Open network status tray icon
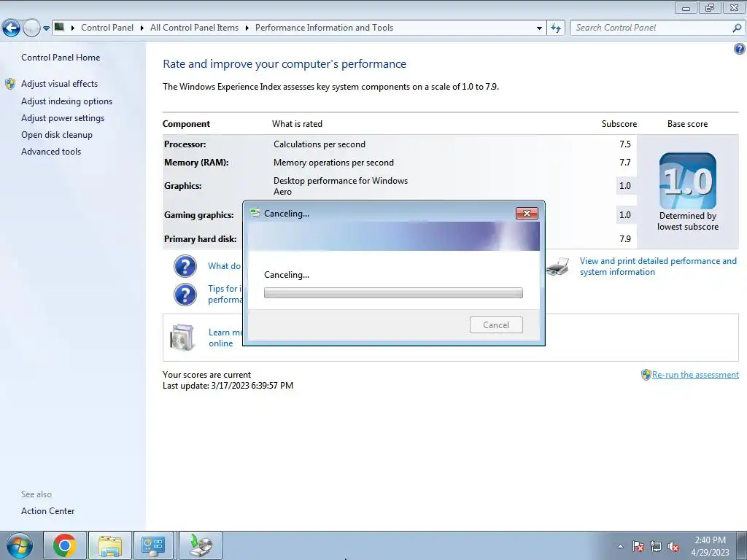 (x=656, y=546)
